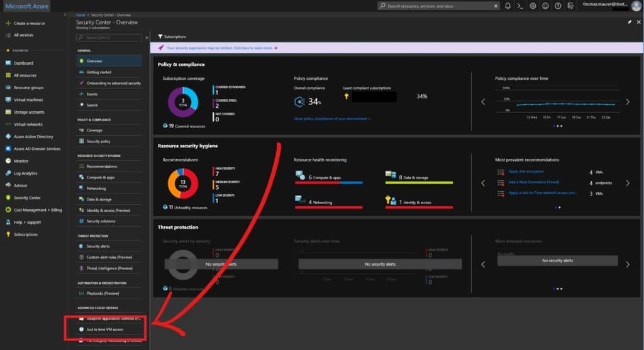Open 6 Compute & apps health tile

[328, 177]
